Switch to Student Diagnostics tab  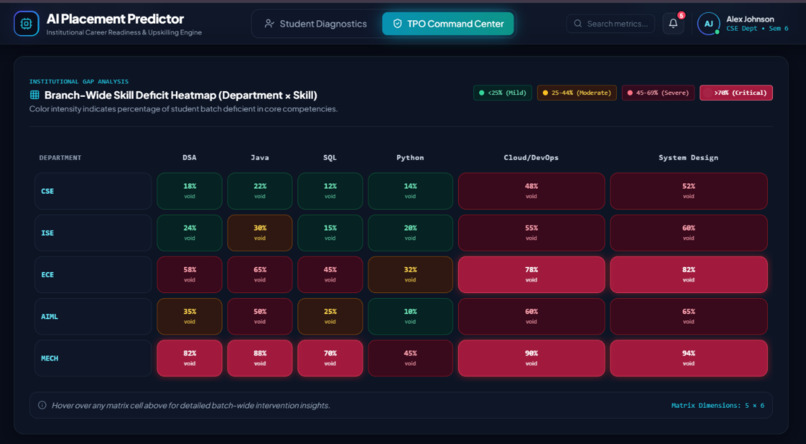click(316, 24)
